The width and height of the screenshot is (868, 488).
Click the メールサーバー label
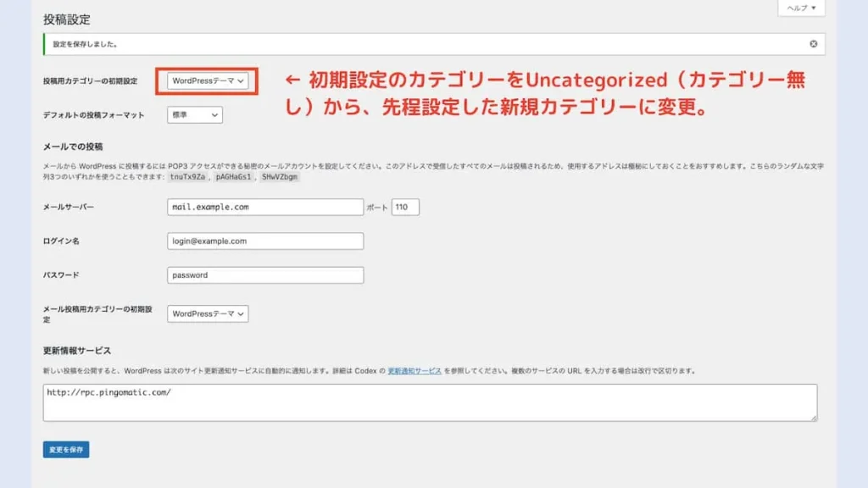tap(69, 207)
